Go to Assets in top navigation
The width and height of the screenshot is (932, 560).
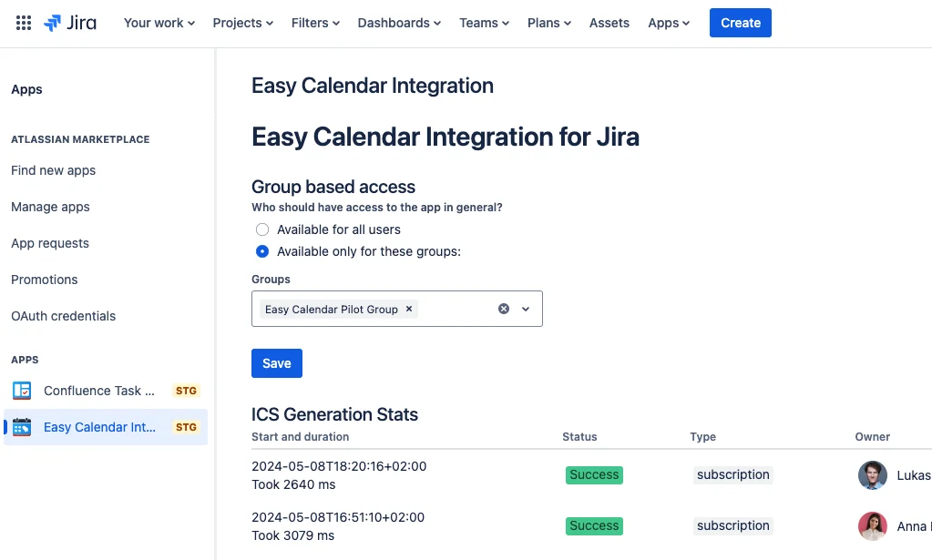pos(609,23)
